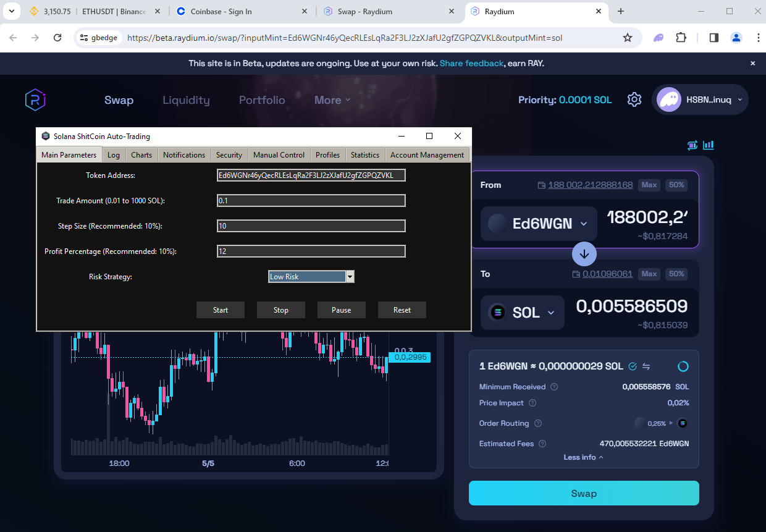Viewport: 766px width, 532px height.
Task: Flip the price rate with swap-arrows icon
Action: click(646, 366)
